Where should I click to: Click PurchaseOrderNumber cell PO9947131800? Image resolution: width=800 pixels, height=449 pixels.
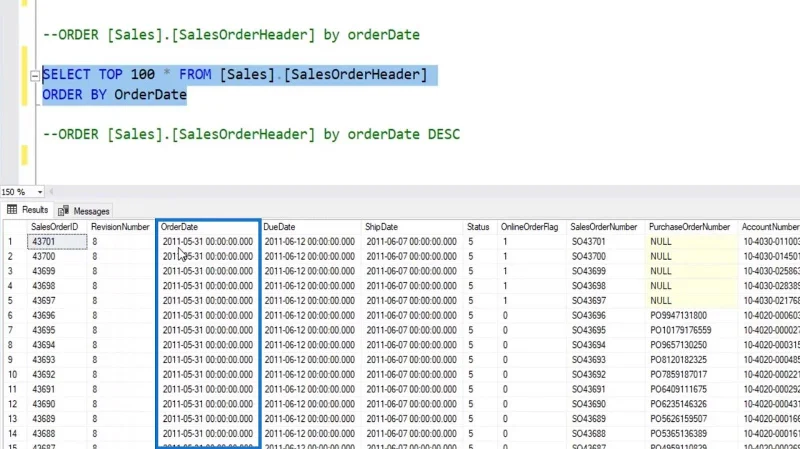pyautogui.click(x=691, y=315)
